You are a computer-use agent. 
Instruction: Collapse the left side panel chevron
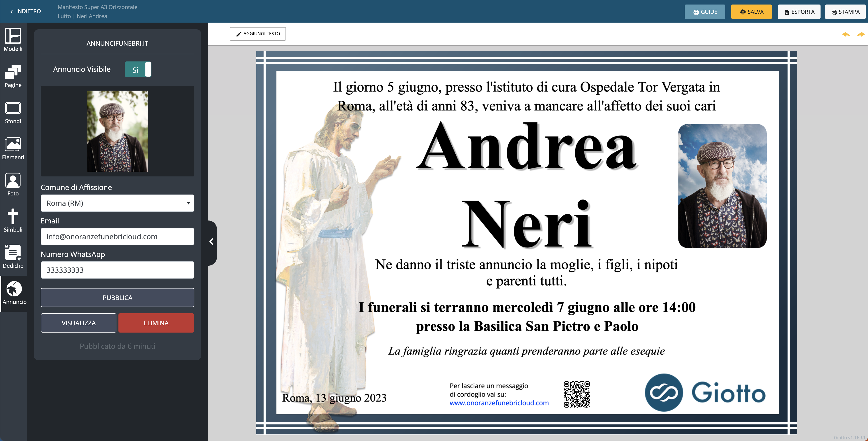[x=212, y=242]
